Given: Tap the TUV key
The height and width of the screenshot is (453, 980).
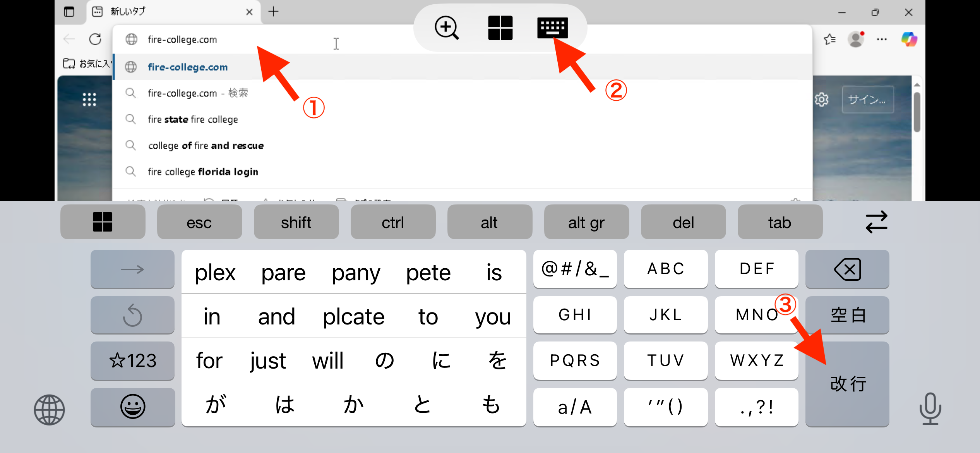Looking at the screenshot, I should tap(666, 361).
